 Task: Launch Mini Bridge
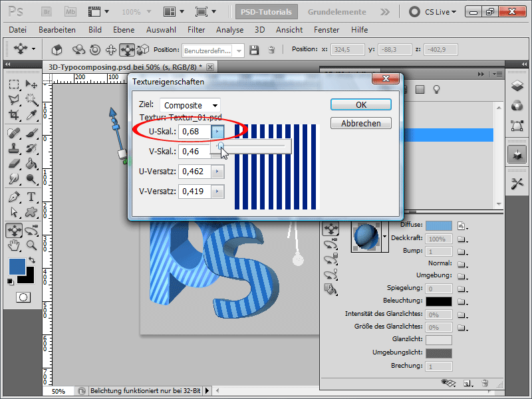pyautogui.click(x=70, y=12)
